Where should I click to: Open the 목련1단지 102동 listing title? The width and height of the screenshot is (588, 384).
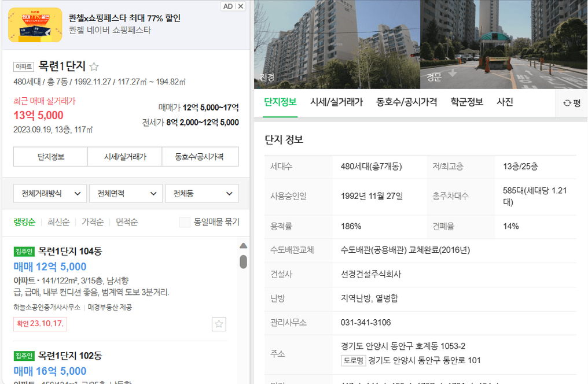point(70,356)
